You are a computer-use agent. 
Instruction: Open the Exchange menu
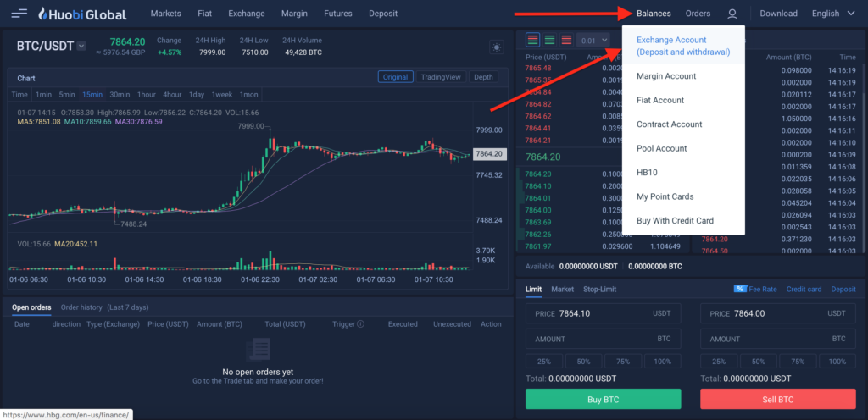click(247, 14)
